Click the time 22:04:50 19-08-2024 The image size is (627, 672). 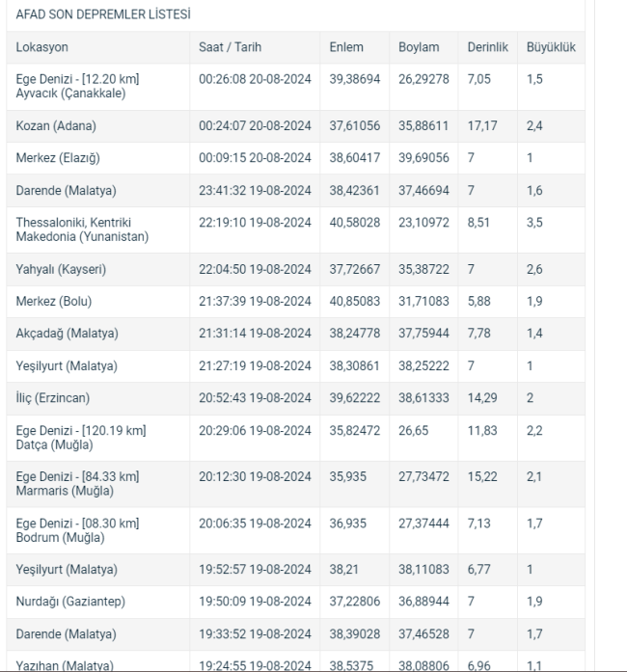[255, 270]
